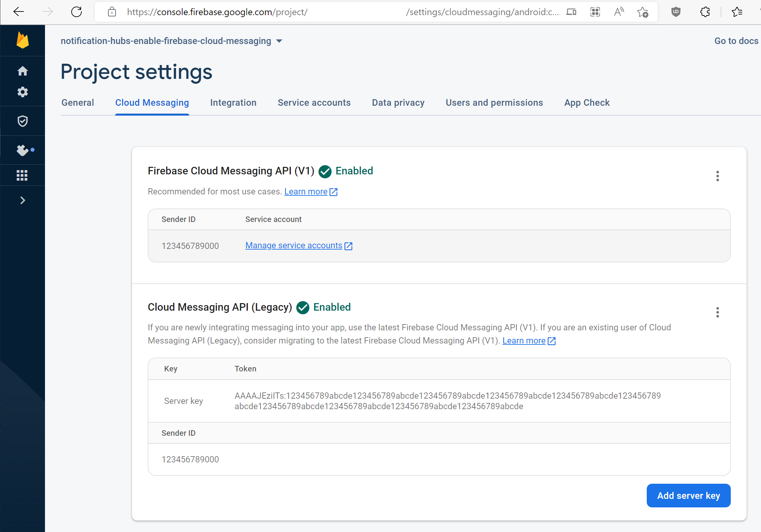Click the settings gear icon in sidebar
Screen dimensions: 761x532
point(23,91)
